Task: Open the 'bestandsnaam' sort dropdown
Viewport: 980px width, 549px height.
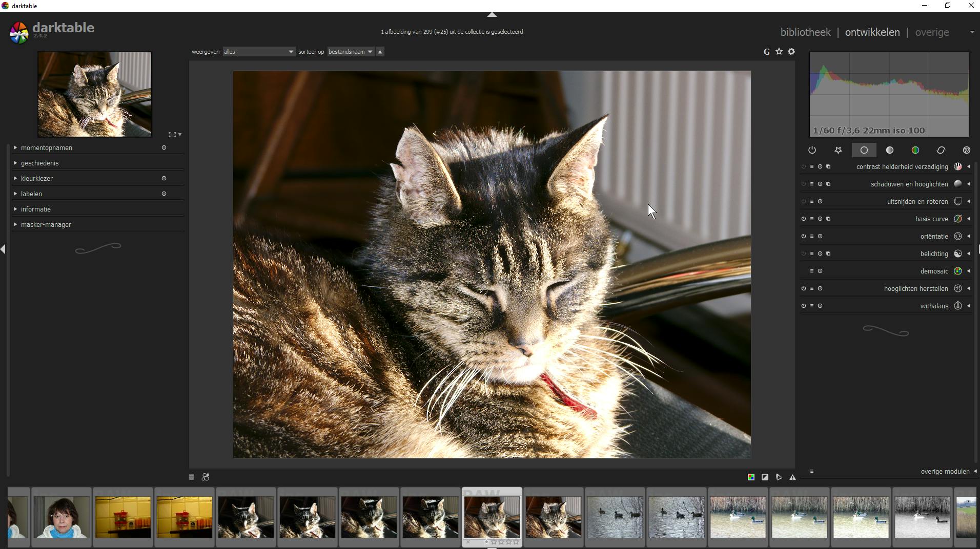Action: 351,52
